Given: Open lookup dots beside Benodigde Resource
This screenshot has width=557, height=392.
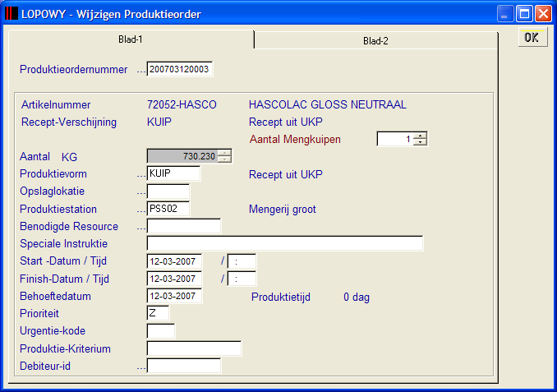Looking at the screenshot, I should pyautogui.click(x=141, y=228).
